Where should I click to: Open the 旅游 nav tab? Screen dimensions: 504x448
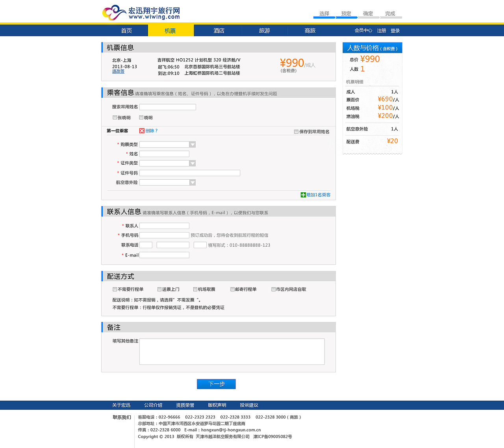point(265,30)
